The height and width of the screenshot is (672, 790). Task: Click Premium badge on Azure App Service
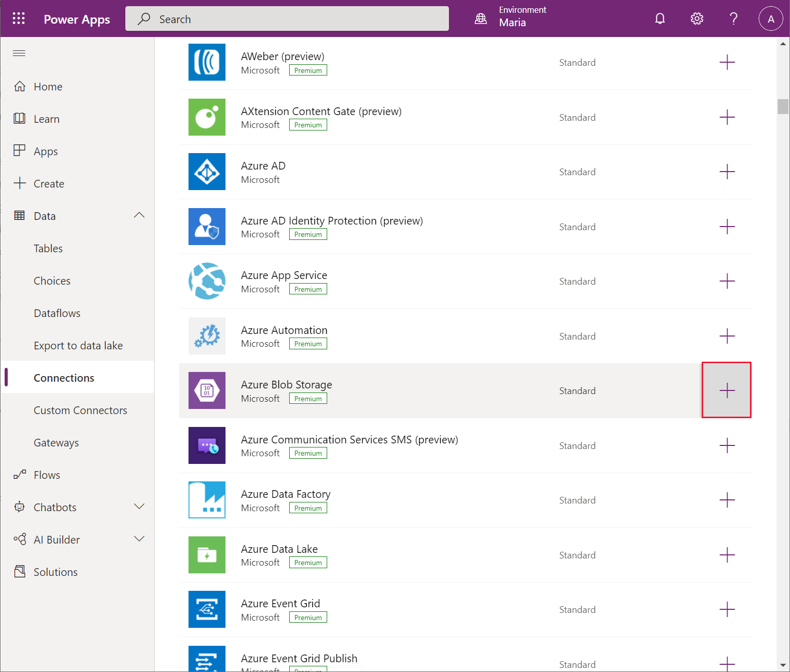(x=308, y=289)
